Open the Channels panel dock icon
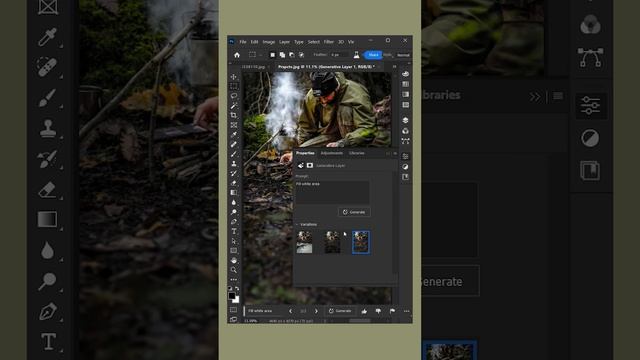The height and width of the screenshot is (360, 640). (405, 131)
